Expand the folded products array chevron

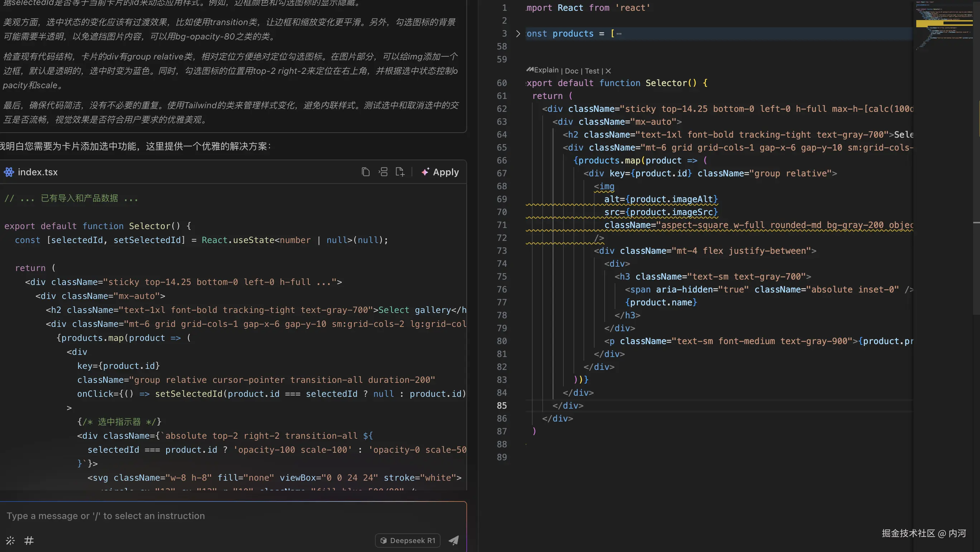518,33
